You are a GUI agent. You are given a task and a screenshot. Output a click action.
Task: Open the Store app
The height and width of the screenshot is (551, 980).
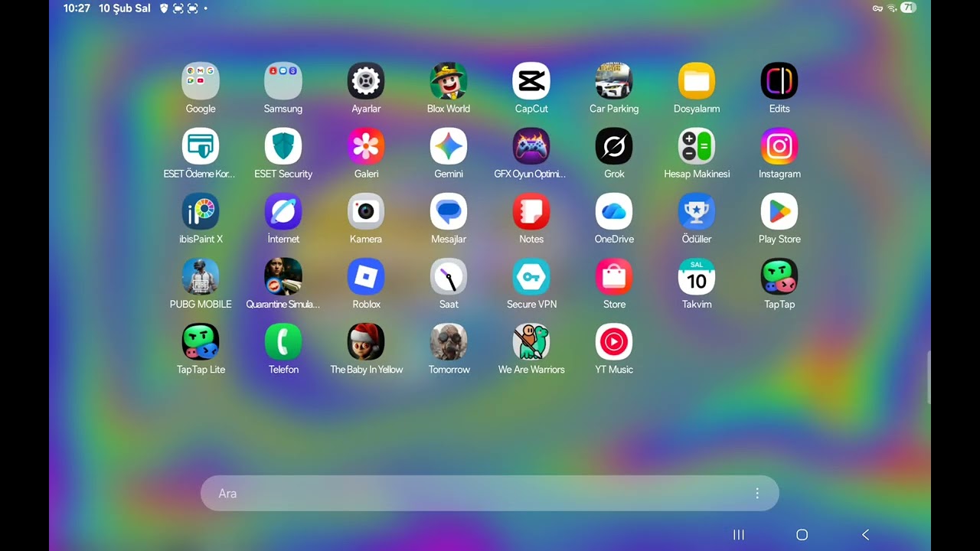point(614,276)
